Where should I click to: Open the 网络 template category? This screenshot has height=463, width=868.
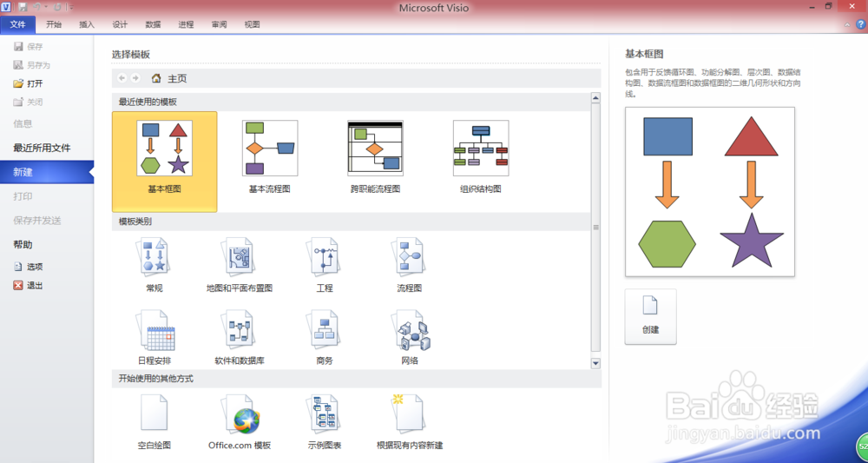click(410, 338)
